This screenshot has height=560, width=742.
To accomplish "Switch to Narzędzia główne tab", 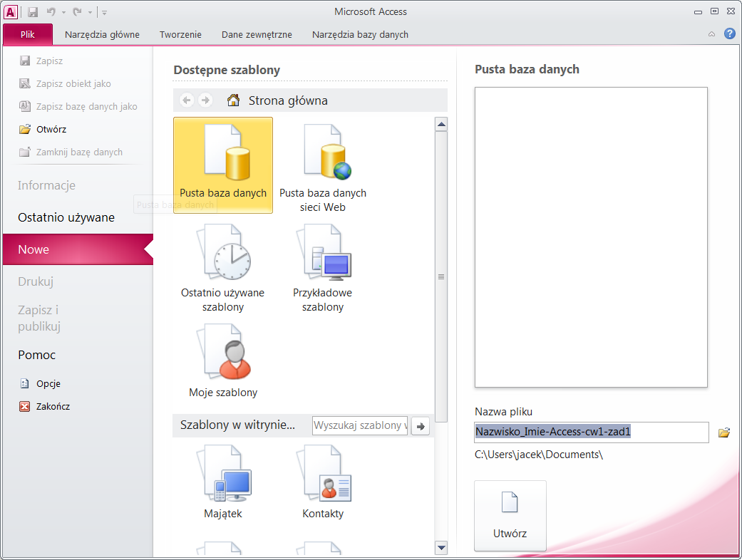I will [x=102, y=34].
